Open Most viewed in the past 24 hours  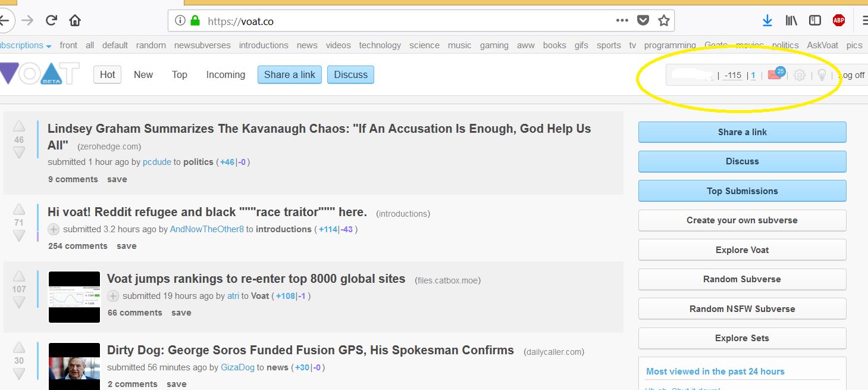coord(715,372)
